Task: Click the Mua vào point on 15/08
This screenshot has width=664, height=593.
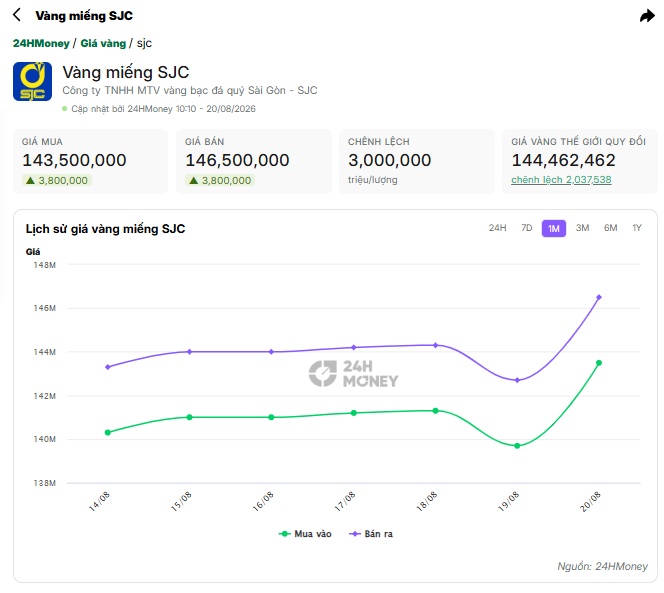Action: coord(189,417)
